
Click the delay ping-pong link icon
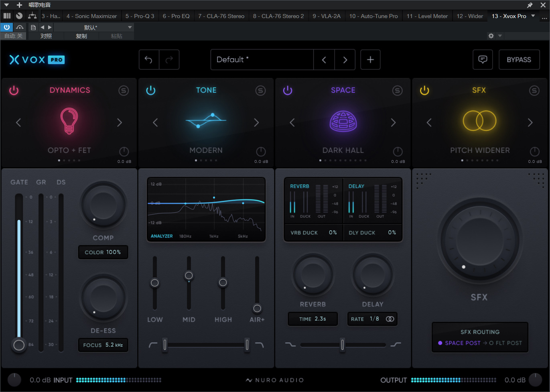(x=390, y=319)
